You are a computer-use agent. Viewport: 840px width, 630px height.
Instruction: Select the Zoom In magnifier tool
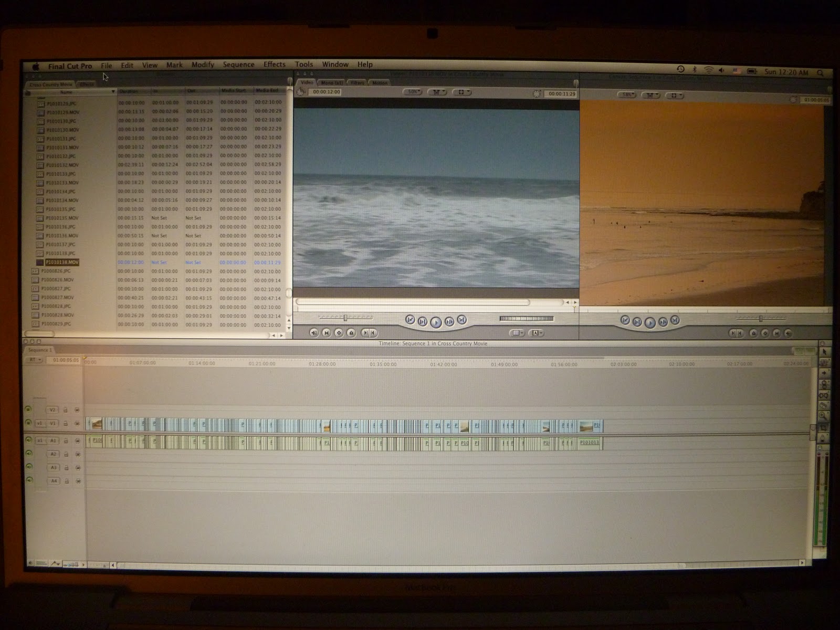coord(824,416)
